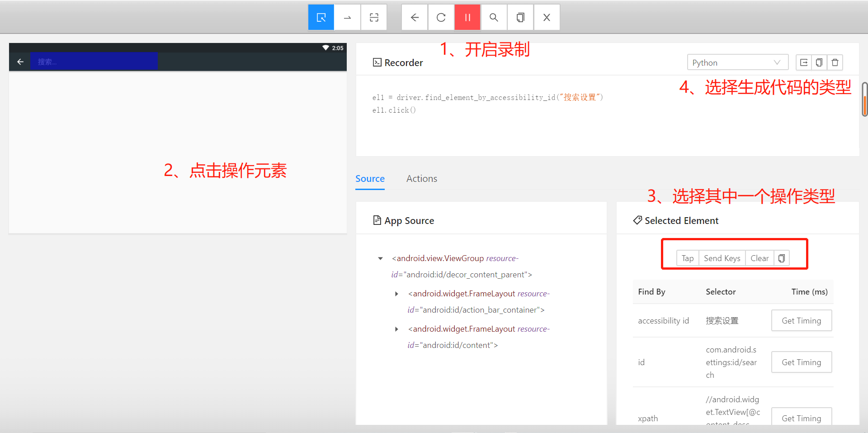The image size is (868, 433).
Task: Click the find_element_by_accessibility_id code line
Action: [x=487, y=97]
